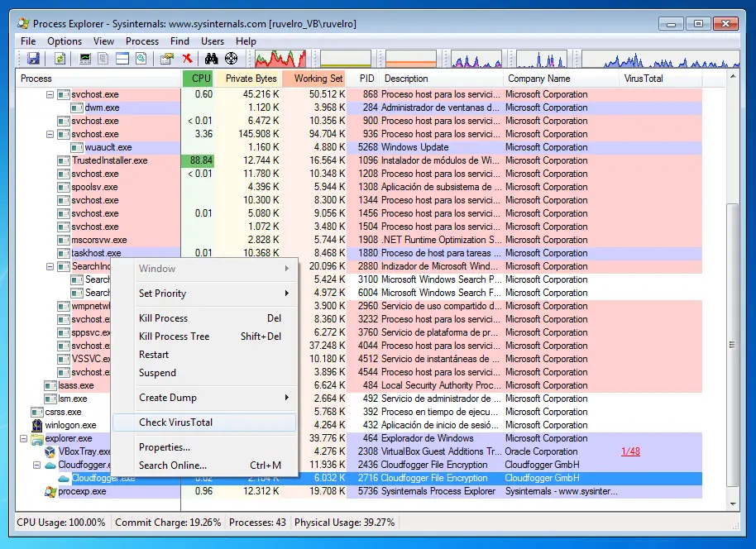
Task: Click the mscorsvw.exe process icon
Action: coord(64,240)
